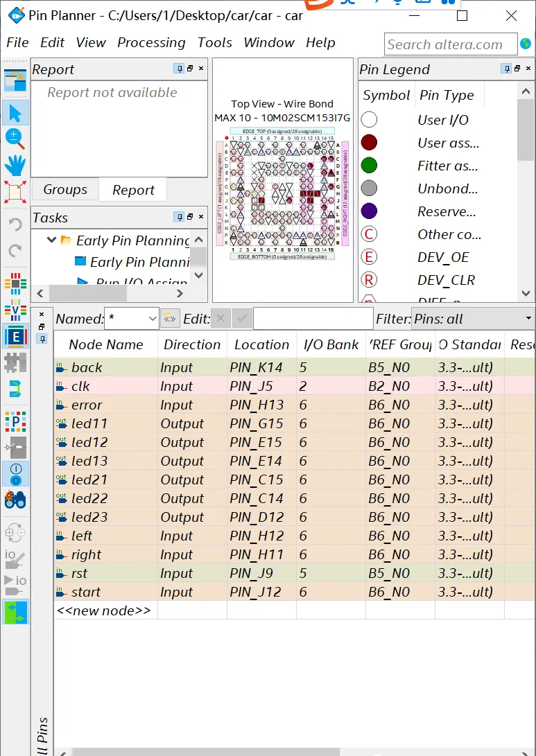Click the Edit text input field

[x=313, y=319]
